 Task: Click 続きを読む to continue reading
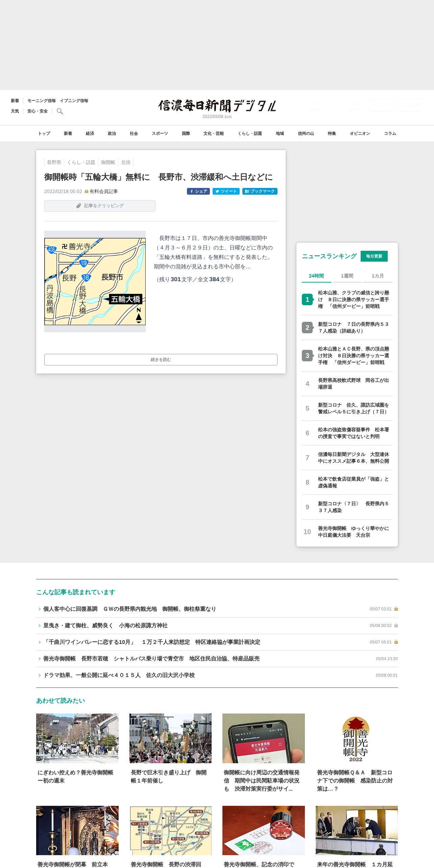pos(161,360)
